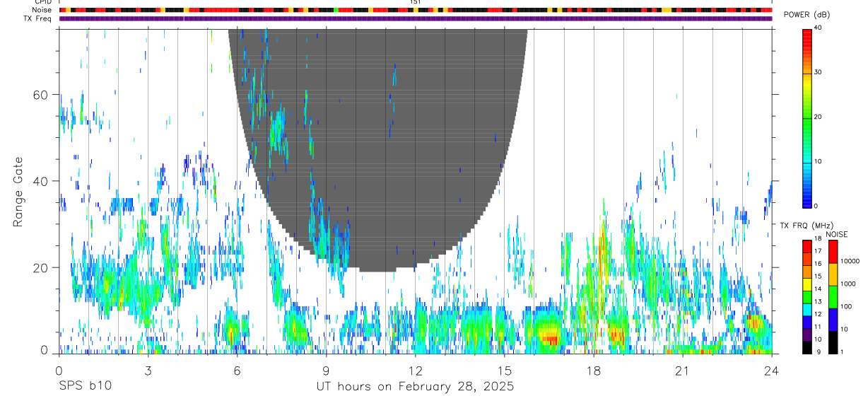The height and width of the screenshot is (401, 868).
Task: Click the purple TX Freq strip above the plot
Action: (x=416, y=18)
